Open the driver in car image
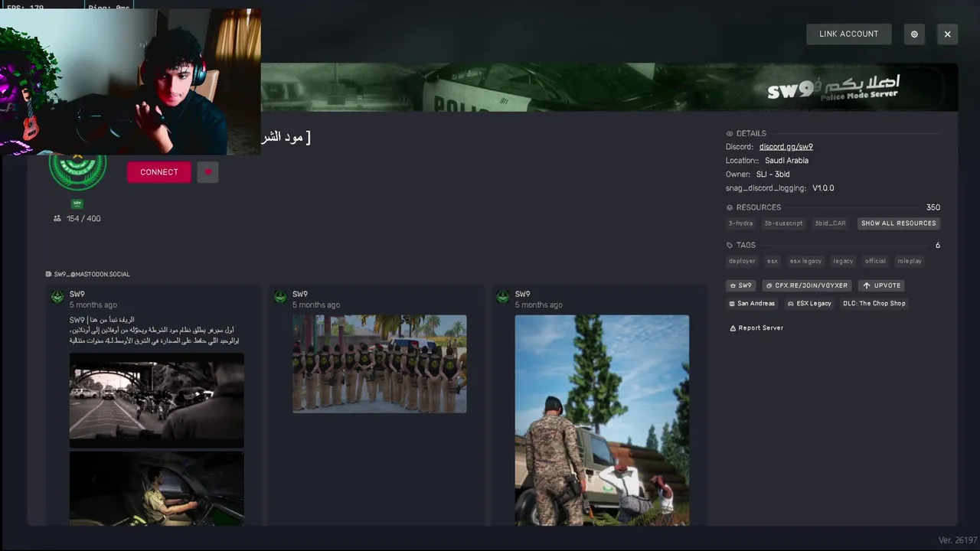This screenshot has width=980, height=551. (x=157, y=488)
